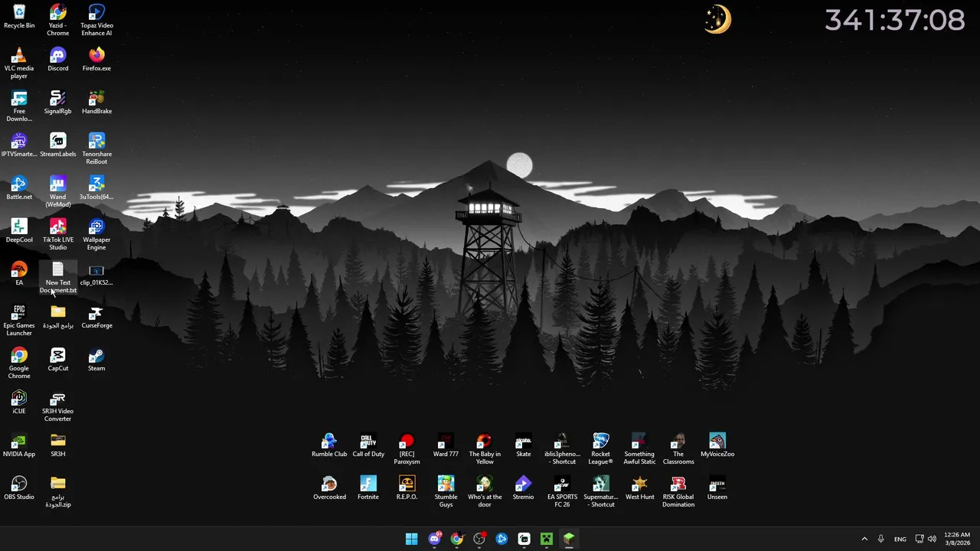This screenshot has width=980, height=551.
Task: Open Discord from the taskbar
Action: coord(434,539)
